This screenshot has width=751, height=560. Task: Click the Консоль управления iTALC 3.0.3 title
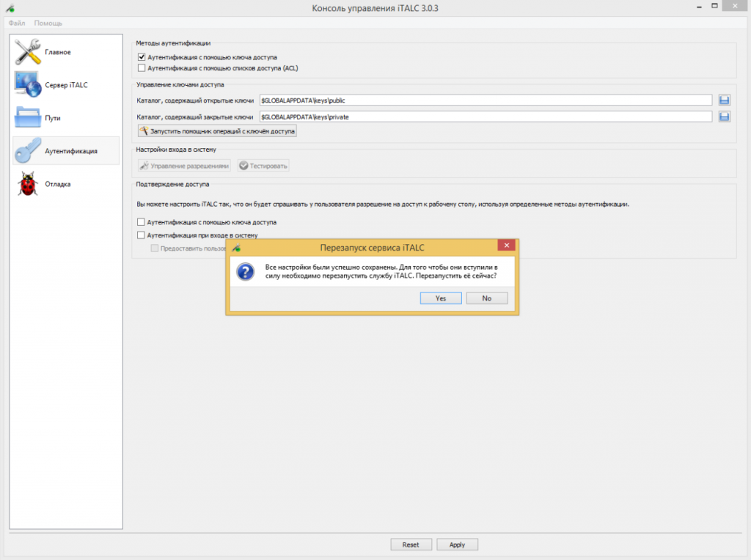pyautogui.click(x=375, y=8)
